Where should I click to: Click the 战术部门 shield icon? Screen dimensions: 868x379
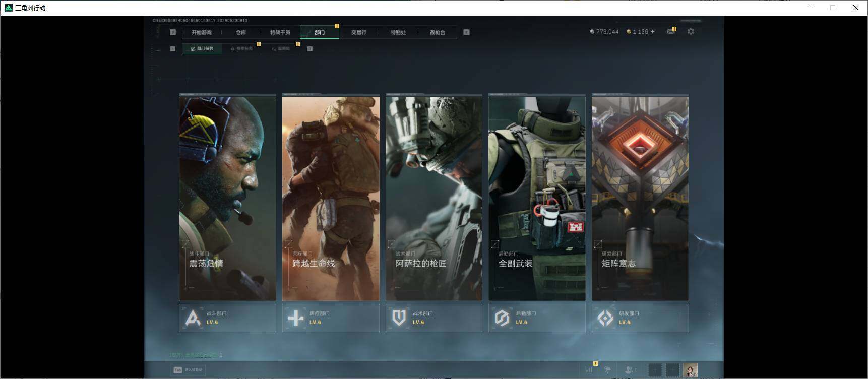(399, 318)
